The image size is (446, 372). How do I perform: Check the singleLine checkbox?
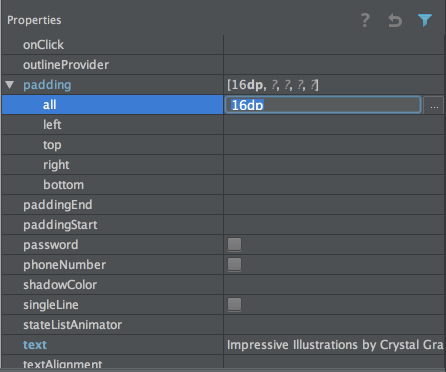click(234, 304)
